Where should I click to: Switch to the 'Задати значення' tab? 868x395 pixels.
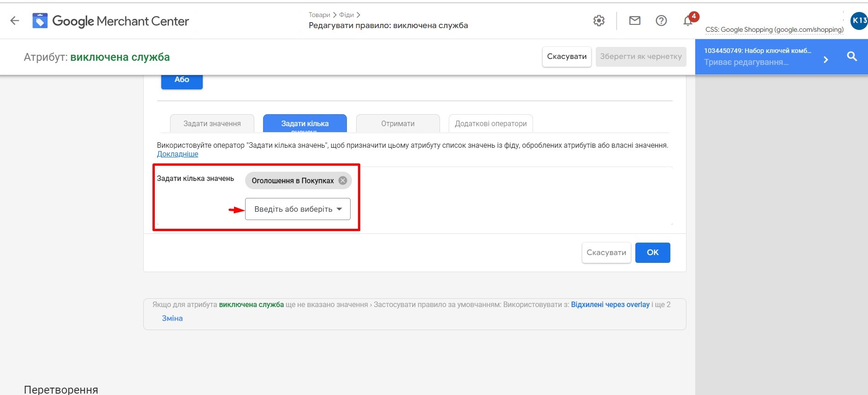click(212, 123)
